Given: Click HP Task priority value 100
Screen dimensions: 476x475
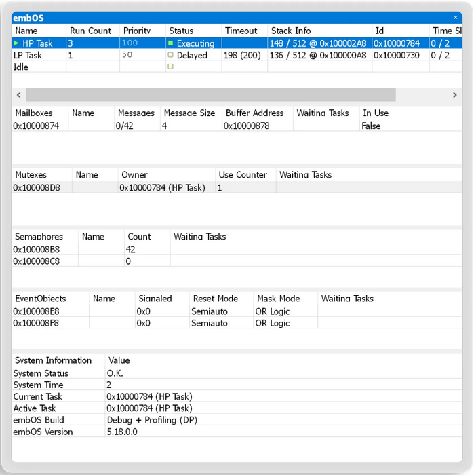Looking at the screenshot, I should (x=130, y=43).
